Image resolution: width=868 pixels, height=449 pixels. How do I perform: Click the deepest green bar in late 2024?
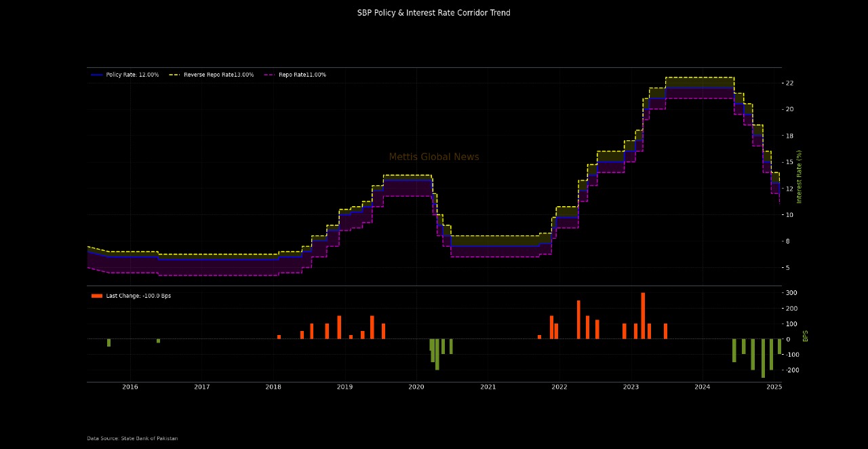click(x=763, y=358)
